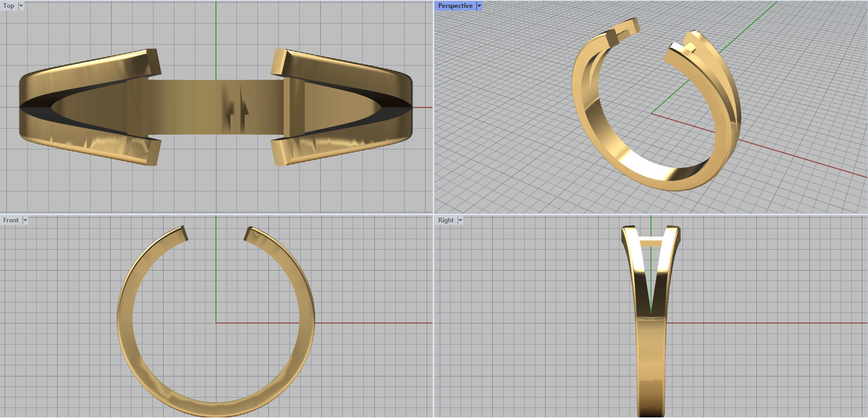
Task: Select the Front viewport title label
Action: (11, 220)
